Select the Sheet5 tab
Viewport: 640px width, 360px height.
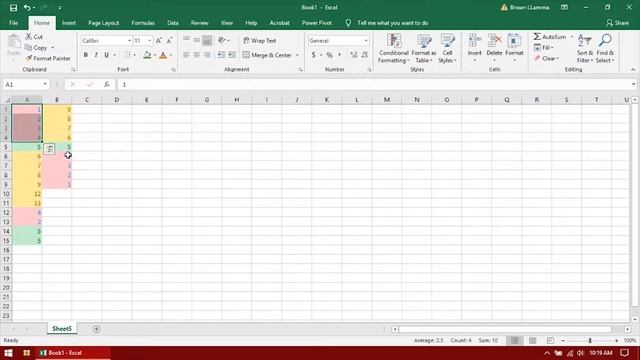click(62, 329)
